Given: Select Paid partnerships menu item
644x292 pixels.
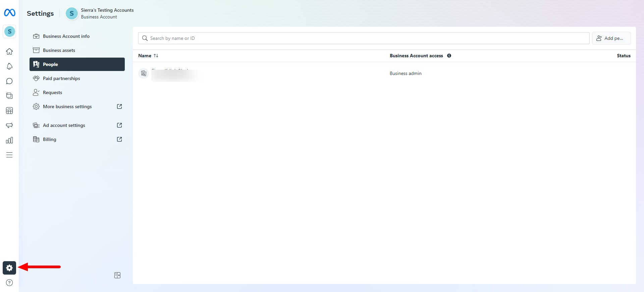Looking at the screenshot, I should click(x=61, y=78).
